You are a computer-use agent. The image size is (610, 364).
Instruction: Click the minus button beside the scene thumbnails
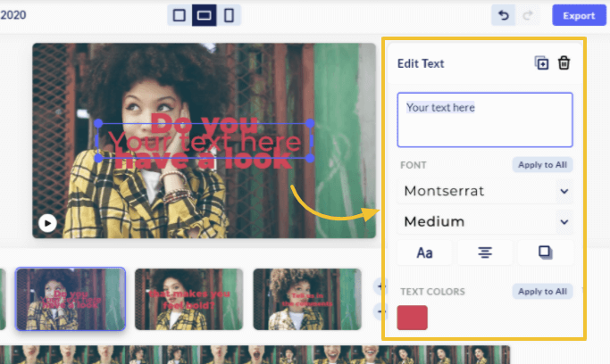tap(380, 311)
